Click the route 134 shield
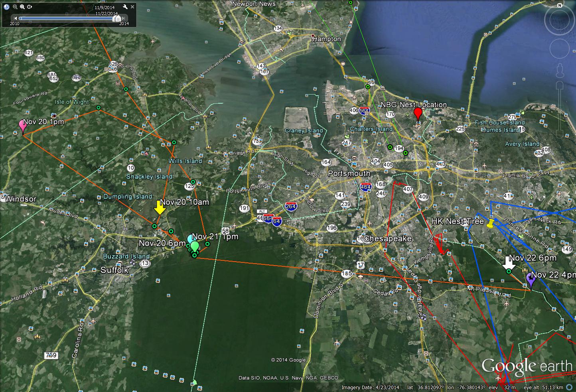 [x=278, y=29]
